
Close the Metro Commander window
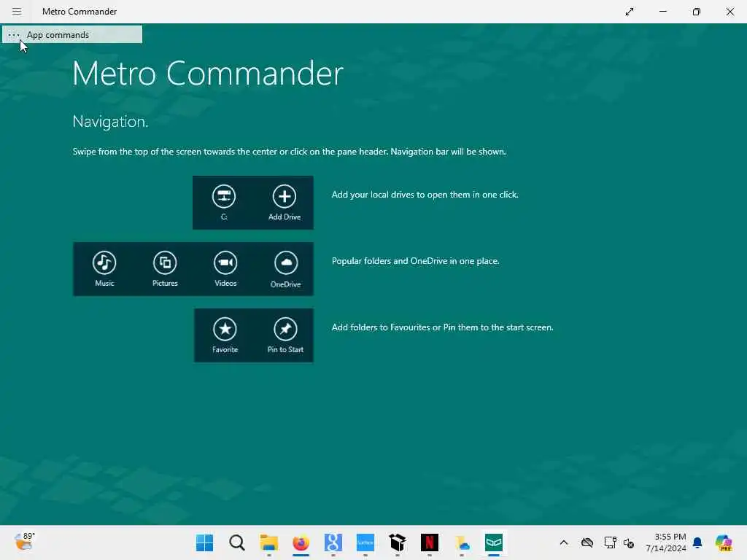729,12
